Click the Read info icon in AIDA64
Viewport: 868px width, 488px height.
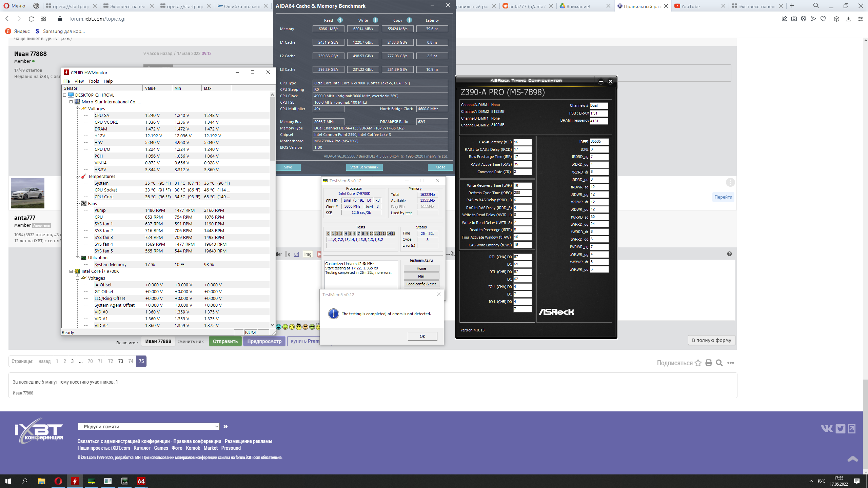[340, 20]
